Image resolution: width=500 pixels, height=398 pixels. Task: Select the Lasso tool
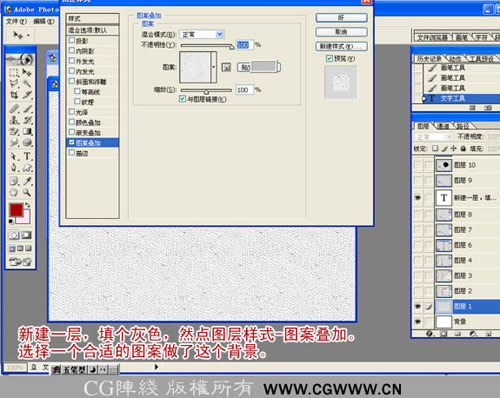click(14, 83)
